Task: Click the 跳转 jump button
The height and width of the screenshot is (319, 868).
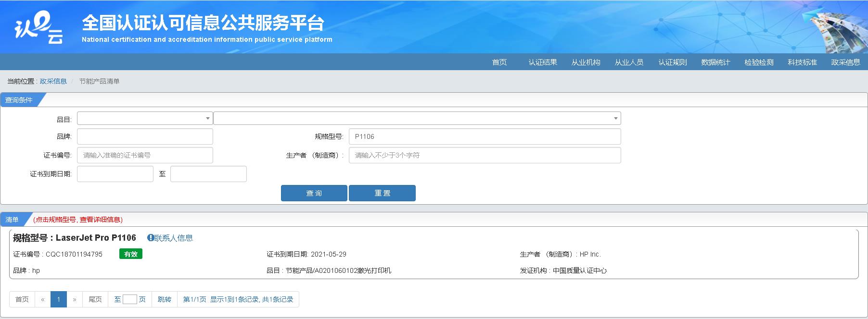Action: (x=165, y=299)
